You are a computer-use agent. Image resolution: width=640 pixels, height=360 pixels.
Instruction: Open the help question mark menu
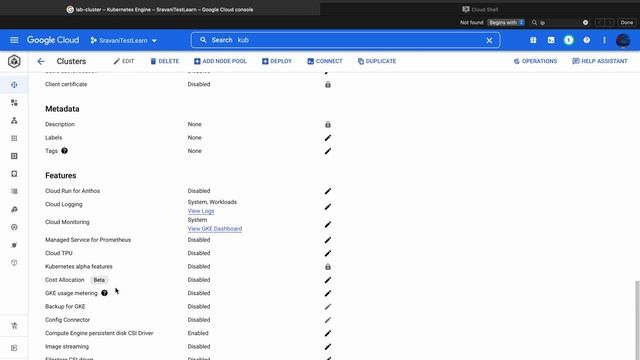click(x=587, y=40)
